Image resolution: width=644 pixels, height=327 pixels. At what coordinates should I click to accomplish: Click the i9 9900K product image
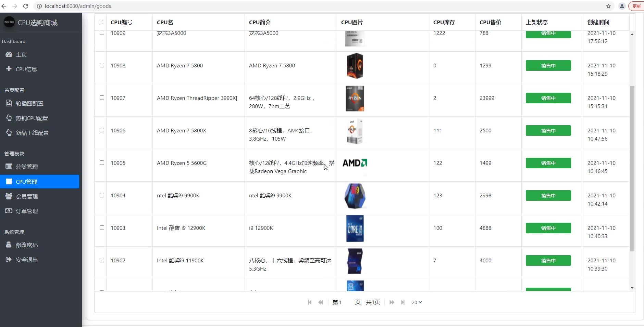click(355, 196)
